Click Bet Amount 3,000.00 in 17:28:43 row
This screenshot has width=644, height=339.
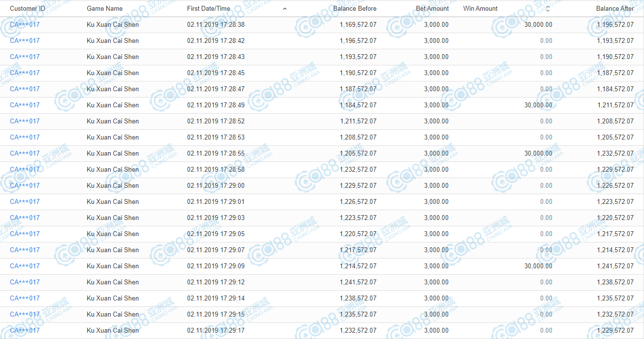click(x=436, y=57)
